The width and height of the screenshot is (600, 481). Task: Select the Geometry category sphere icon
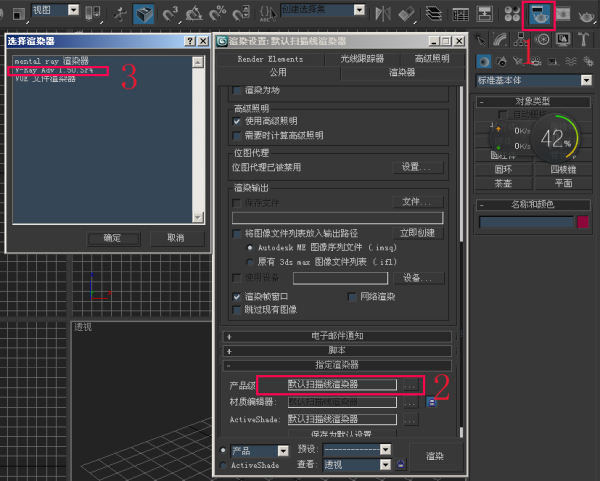coord(485,61)
